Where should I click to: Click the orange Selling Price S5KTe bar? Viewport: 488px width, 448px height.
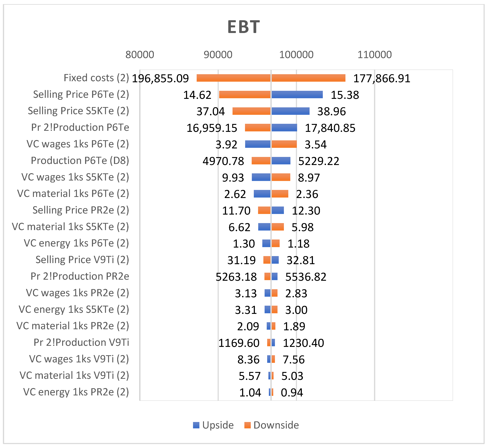point(251,111)
